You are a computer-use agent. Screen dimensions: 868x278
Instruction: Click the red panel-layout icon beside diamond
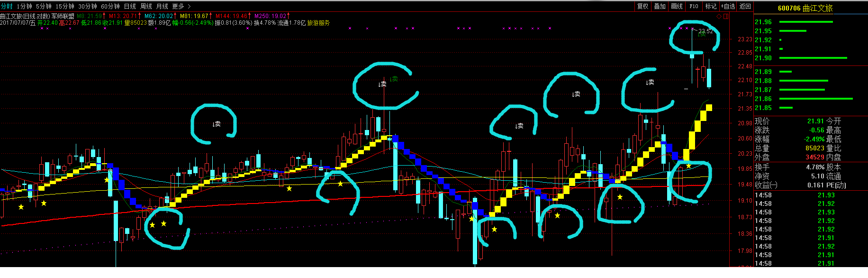click(726, 17)
